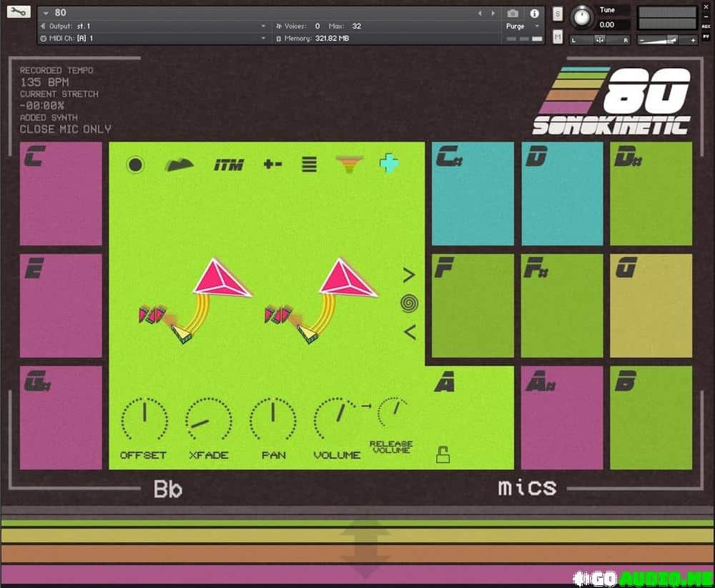This screenshot has width=715, height=588.
Task: Expand the instrument name dropdown arrow
Action: 46,13
